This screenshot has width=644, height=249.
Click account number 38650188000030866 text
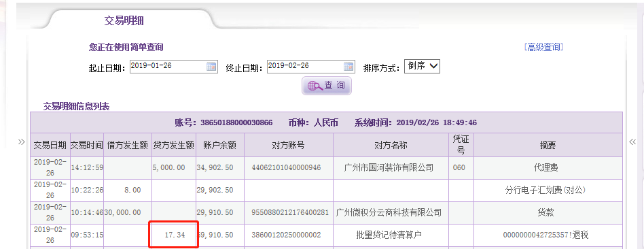click(x=236, y=122)
